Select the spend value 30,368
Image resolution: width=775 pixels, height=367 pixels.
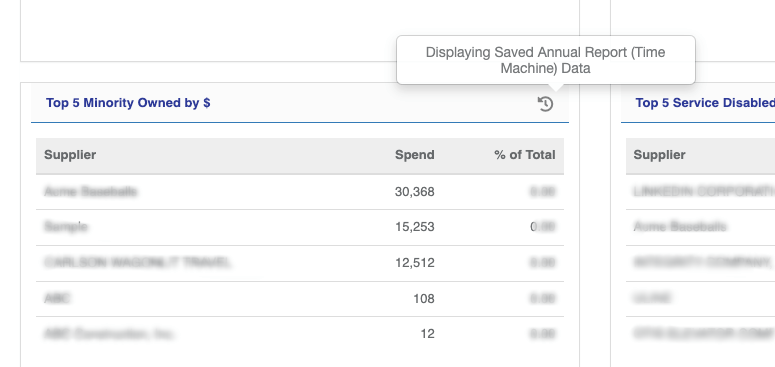coord(414,192)
